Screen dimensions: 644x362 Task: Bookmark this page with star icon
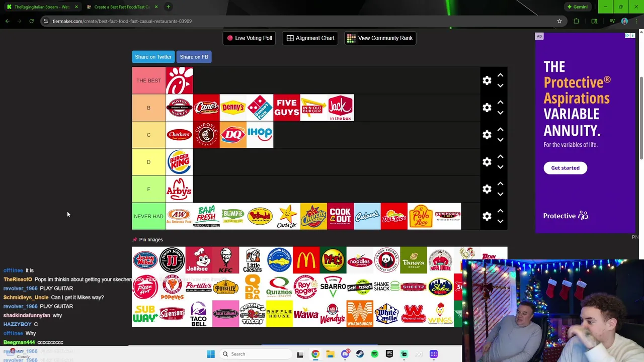(x=559, y=21)
